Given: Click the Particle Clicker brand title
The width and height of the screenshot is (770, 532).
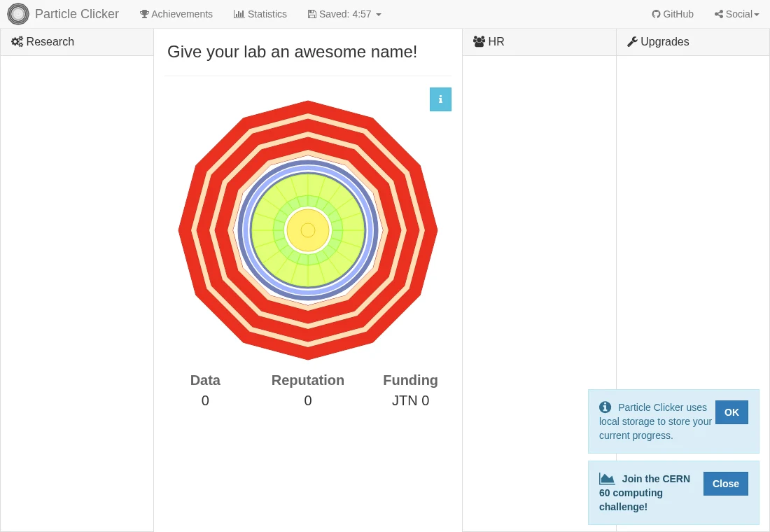Looking at the screenshot, I should tap(76, 14).
